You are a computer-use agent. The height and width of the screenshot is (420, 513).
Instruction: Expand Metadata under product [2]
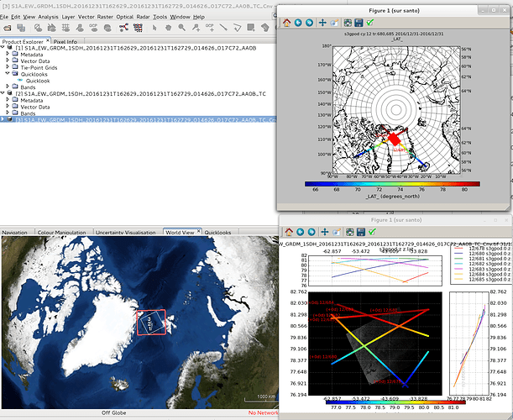(8, 100)
